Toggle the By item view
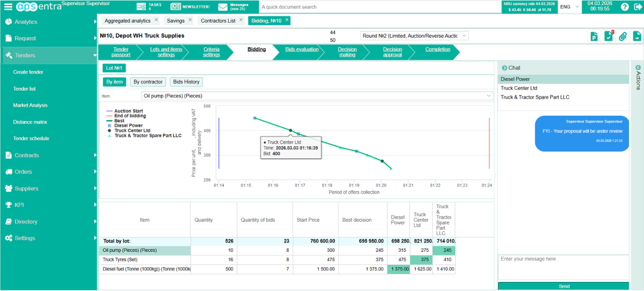The height and width of the screenshot is (291, 644). (114, 82)
